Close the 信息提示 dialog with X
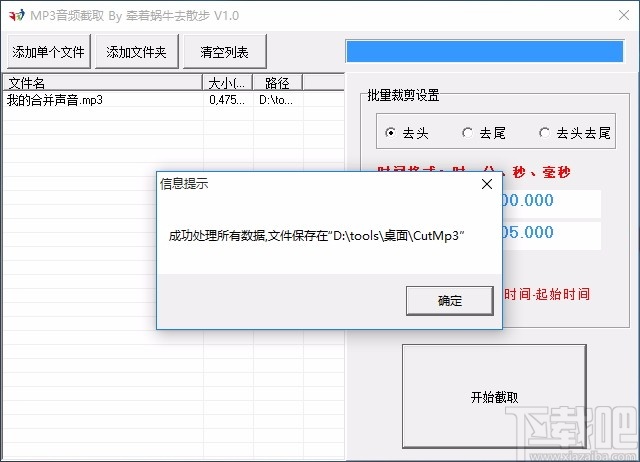Screen dimensions: 640x462 pyautogui.click(x=487, y=184)
